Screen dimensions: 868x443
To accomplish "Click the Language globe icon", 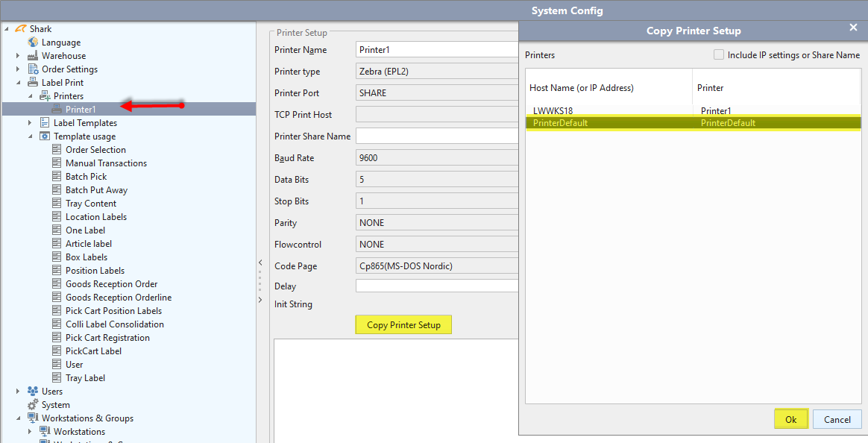I will (x=34, y=42).
